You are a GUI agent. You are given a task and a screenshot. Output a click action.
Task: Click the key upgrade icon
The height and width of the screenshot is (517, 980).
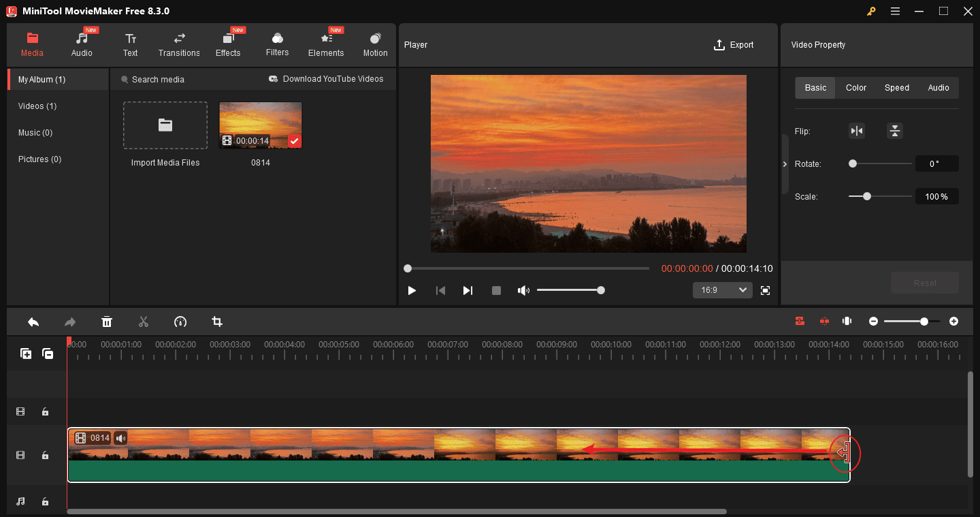tap(870, 11)
